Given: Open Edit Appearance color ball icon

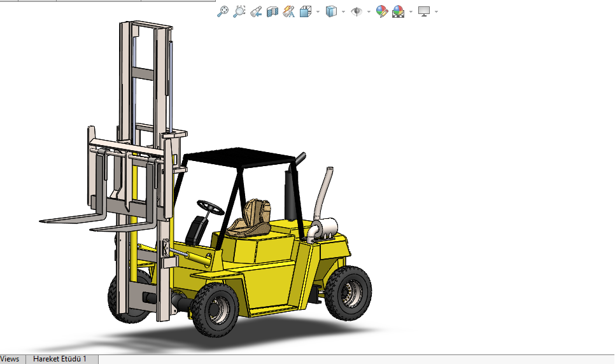Looking at the screenshot, I should coord(382,11).
